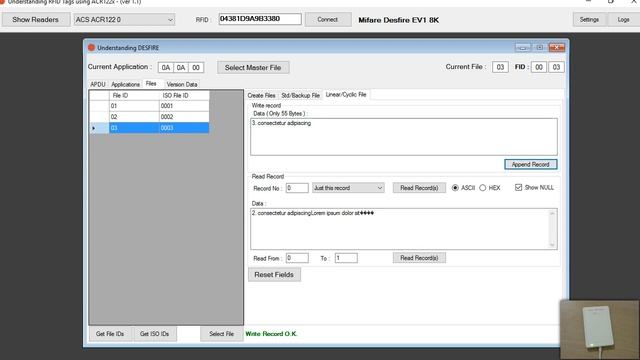The width and height of the screenshot is (640, 360).
Task: Click the ISO File ID 0001 cell
Action: click(x=184, y=106)
